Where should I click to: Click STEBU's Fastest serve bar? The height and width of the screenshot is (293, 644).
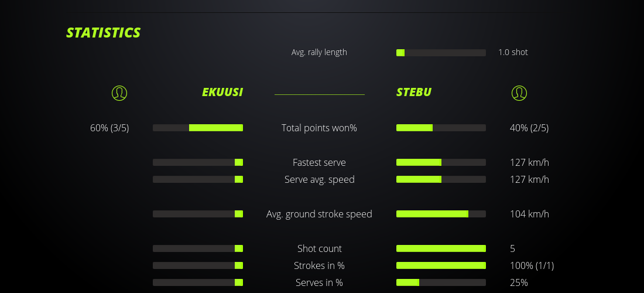tap(441, 162)
